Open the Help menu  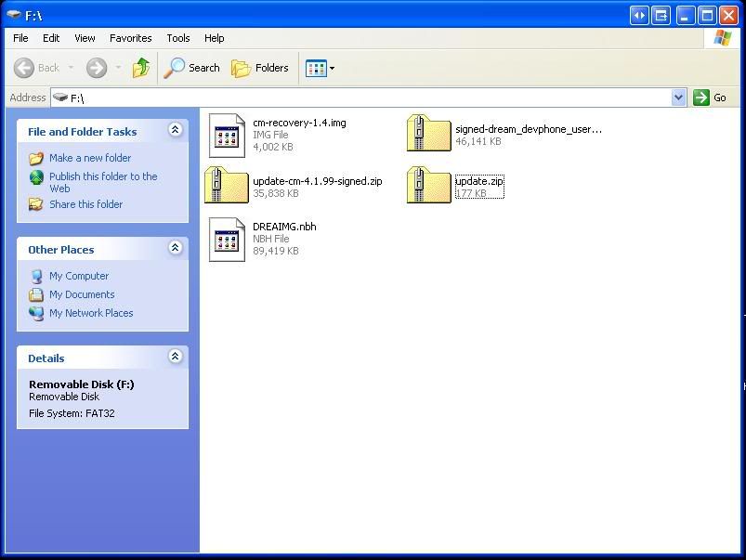coord(214,38)
